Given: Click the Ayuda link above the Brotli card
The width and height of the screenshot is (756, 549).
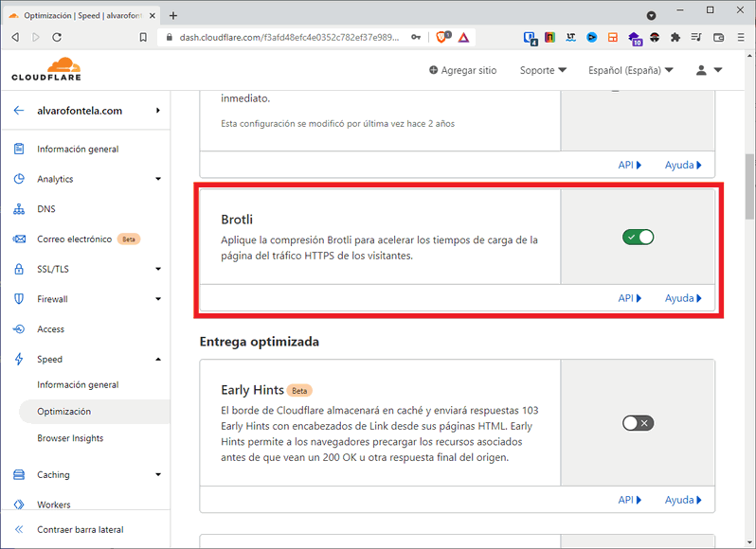Looking at the screenshot, I should tap(683, 165).
